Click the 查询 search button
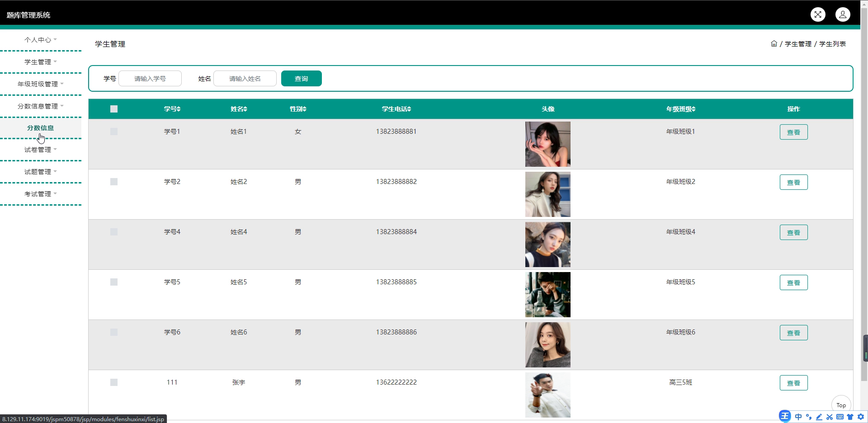This screenshot has height=423, width=868. pos(302,79)
